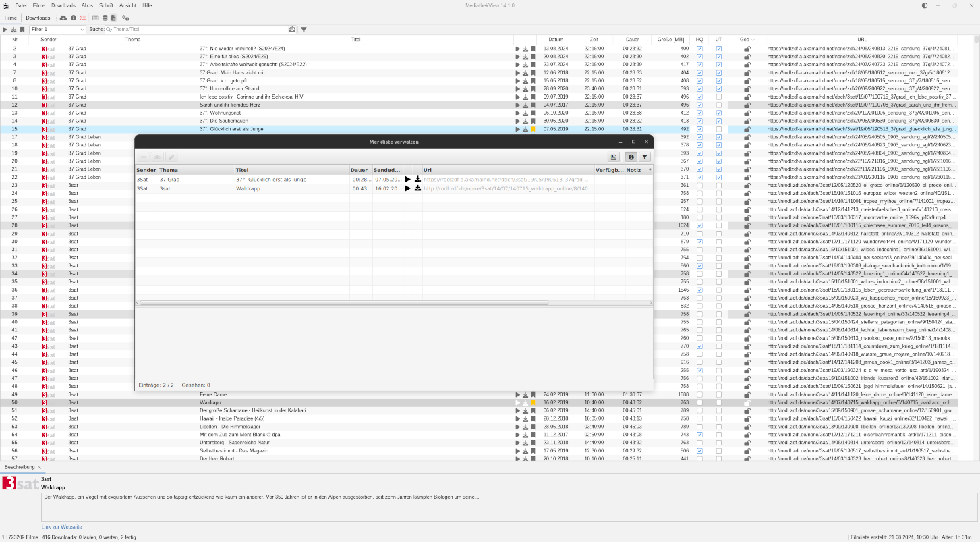Image resolution: width=980 pixels, height=542 pixels.
Task: Play the film dated 13.08.2024
Action: [x=518, y=49]
